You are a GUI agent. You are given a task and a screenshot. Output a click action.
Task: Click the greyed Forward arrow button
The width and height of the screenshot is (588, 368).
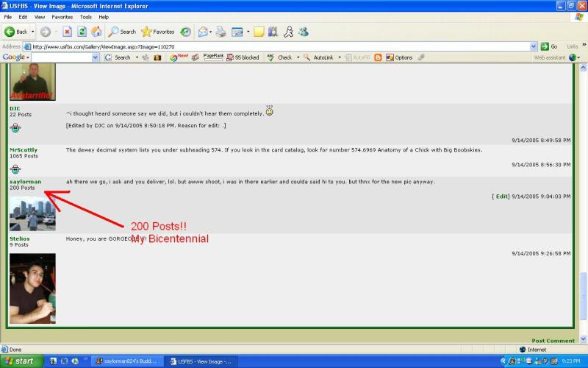coord(46,32)
